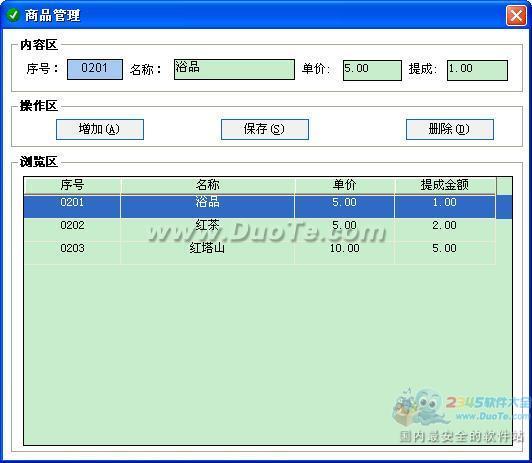The width and height of the screenshot is (532, 463).
Task: Click the 增加(A) button
Action: [100, 129]
